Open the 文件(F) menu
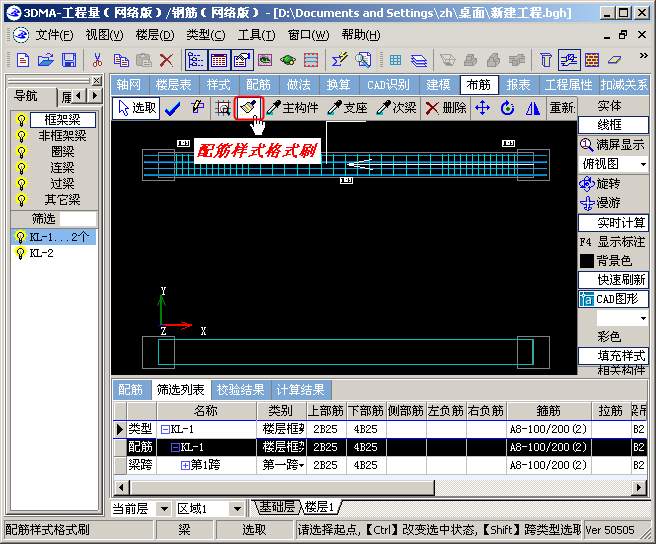 click(x=54, y=35)
